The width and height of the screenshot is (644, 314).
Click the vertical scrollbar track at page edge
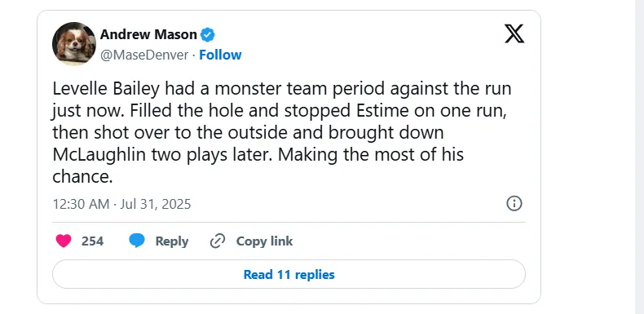pos(639,157)
